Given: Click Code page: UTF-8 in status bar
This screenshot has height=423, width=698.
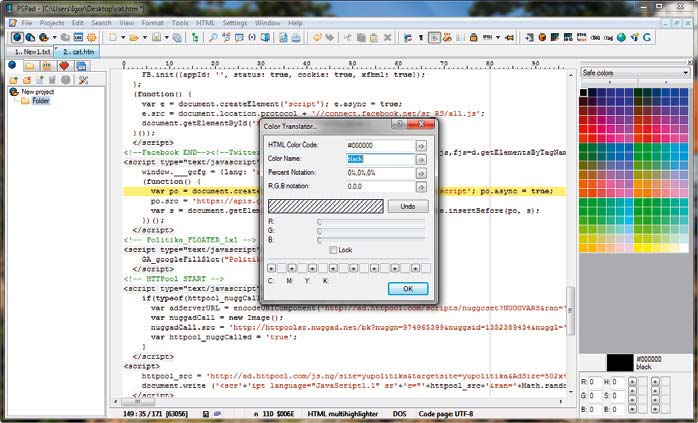Looking at the screenshot, I should click(446, 414).
